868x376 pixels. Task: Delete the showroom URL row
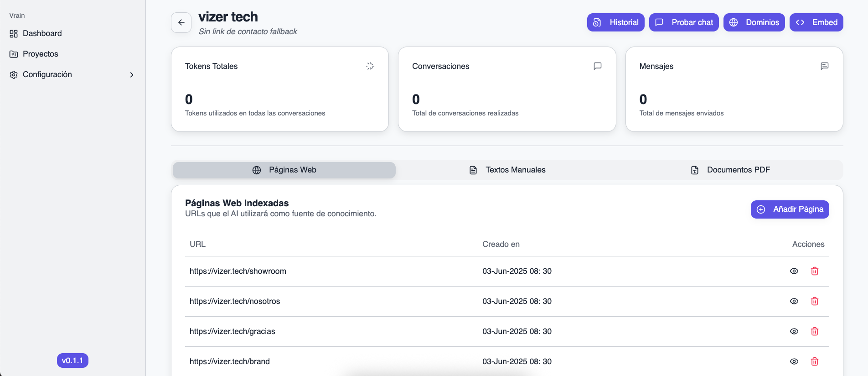click(815, 271)
